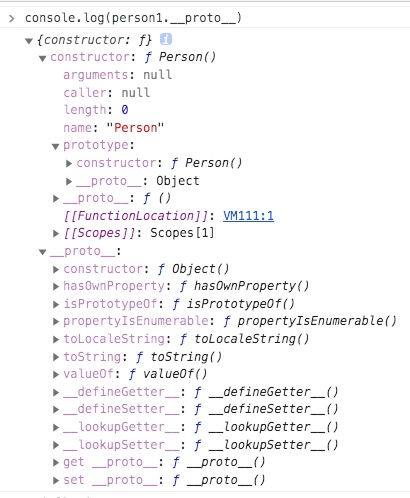Expand the __proto__: f () entry
The image size is (410, 498).
click(x=56, y=199)
